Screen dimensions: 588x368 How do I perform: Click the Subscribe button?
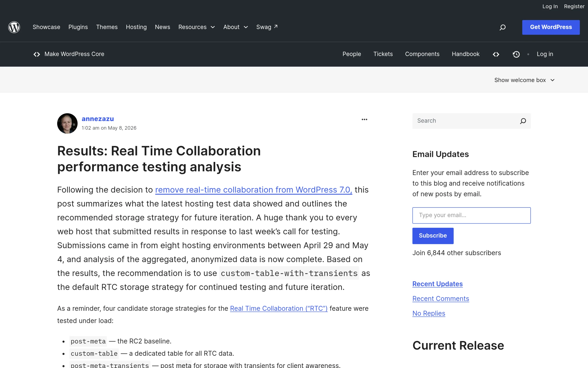(x=433, y=236)
